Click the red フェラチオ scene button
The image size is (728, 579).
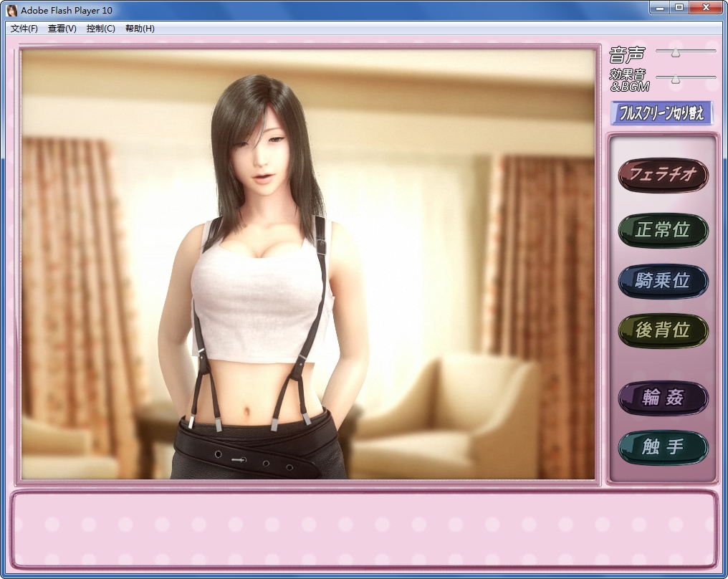[663, 175]
